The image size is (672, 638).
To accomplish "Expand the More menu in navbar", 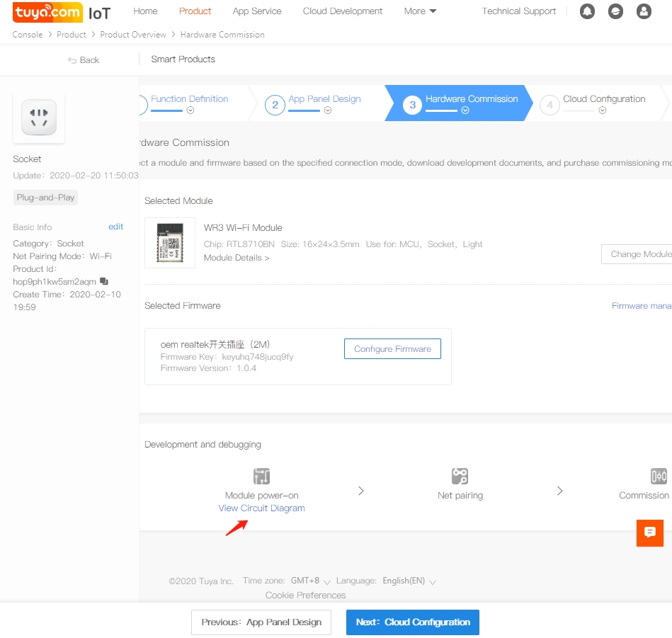I will click(x=420, y=11).
